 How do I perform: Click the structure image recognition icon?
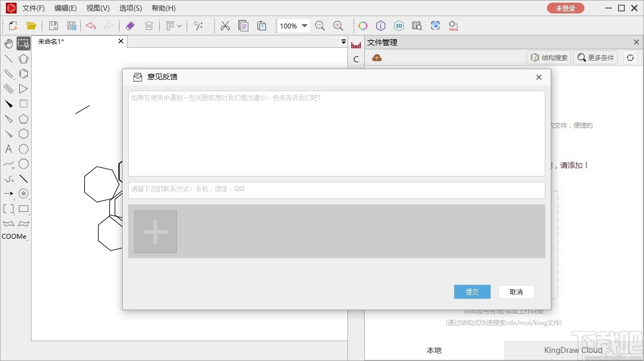click(x=435, y=25)
